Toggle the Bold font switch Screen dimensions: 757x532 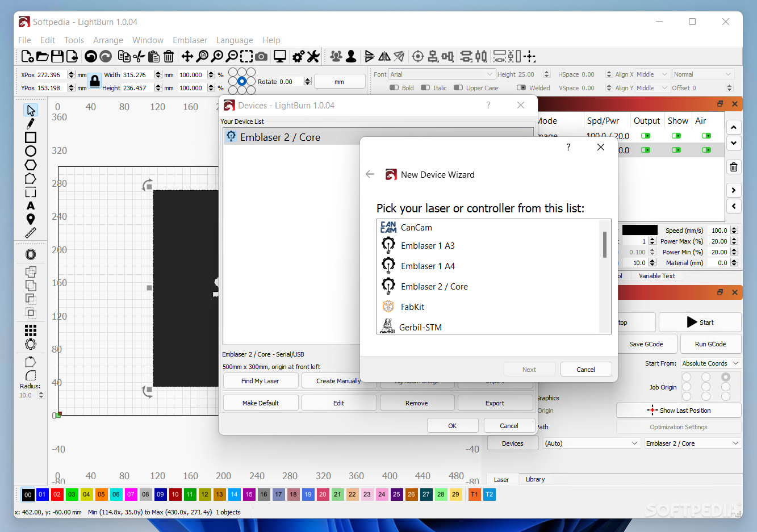click(394, 88)
